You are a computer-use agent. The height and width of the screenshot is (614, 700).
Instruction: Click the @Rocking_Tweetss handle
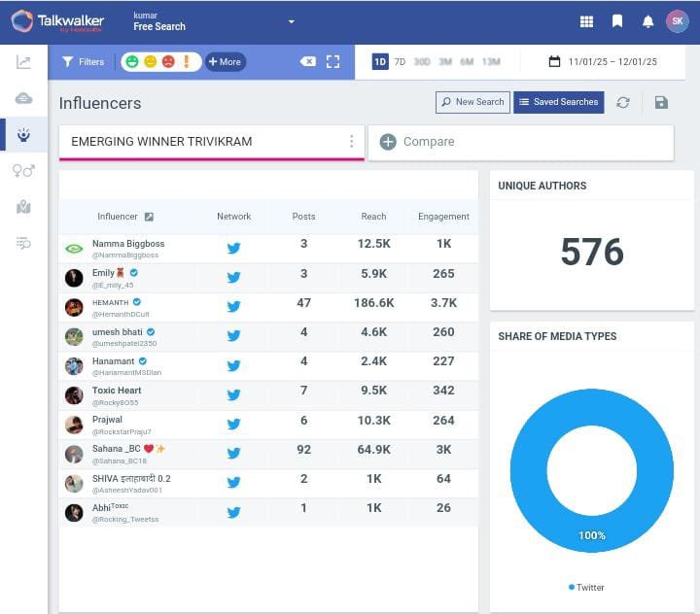coord(125,520)
